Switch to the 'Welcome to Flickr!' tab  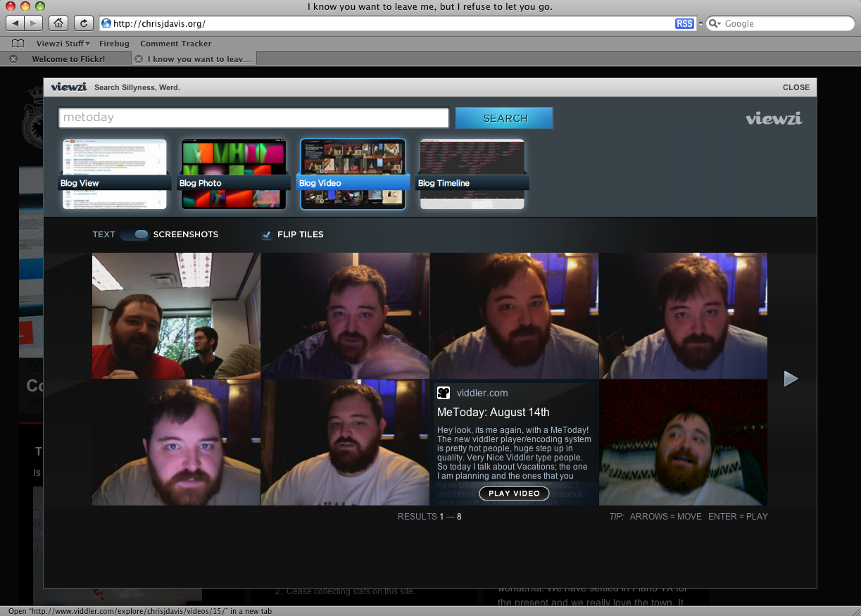coord(68,59)
